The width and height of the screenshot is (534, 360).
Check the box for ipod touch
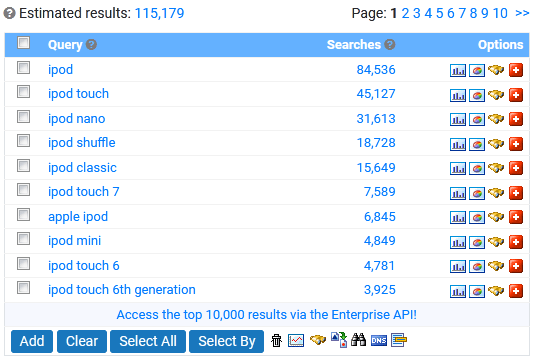click(23, 92)
